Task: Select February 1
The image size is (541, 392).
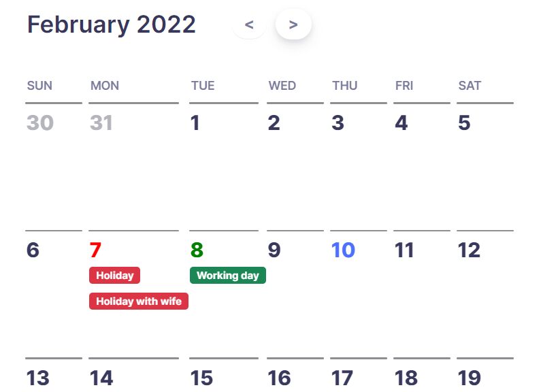Action: point(195,122)
